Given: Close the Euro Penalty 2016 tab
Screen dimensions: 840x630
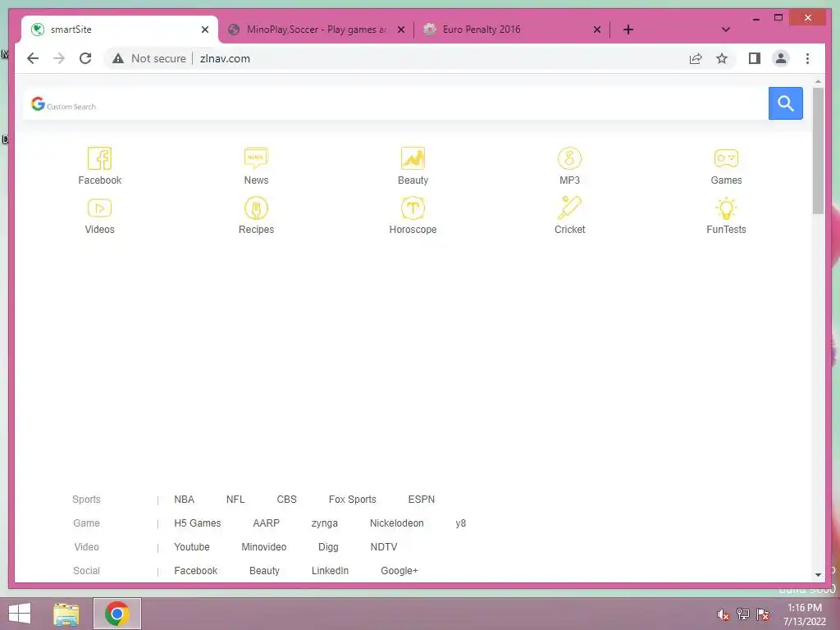Looking at the screenshot, I should point(597,30).
